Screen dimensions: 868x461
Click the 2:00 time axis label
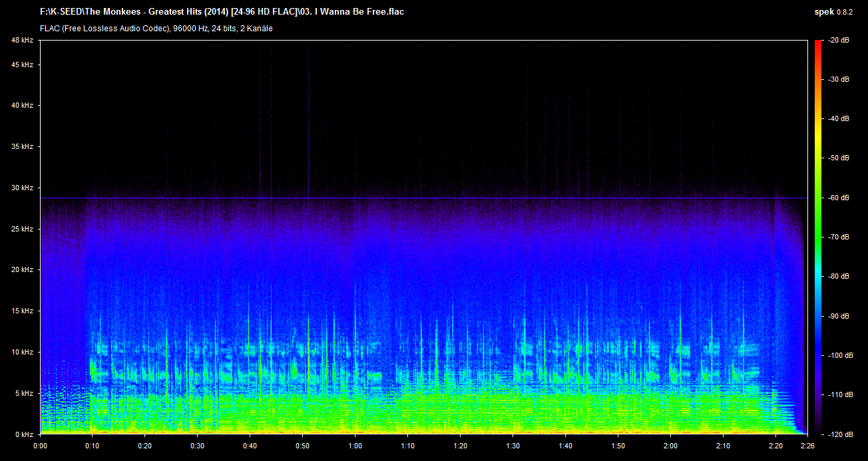pos(670,446)
